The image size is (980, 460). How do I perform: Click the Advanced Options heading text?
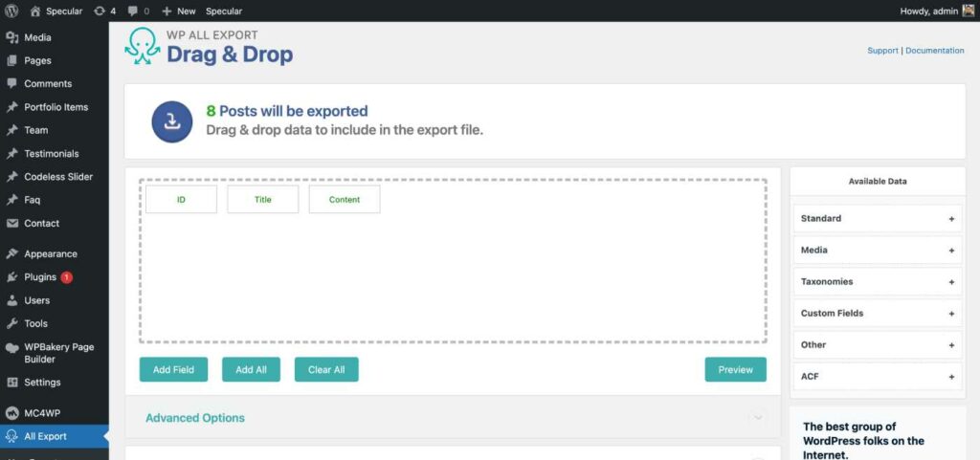195,418
